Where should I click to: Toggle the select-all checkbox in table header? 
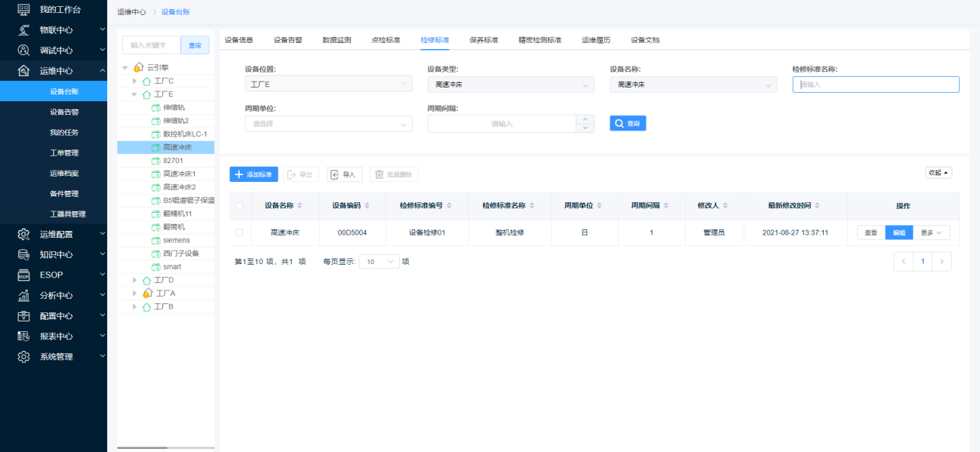pyautogui.click(x=239, y=206)
